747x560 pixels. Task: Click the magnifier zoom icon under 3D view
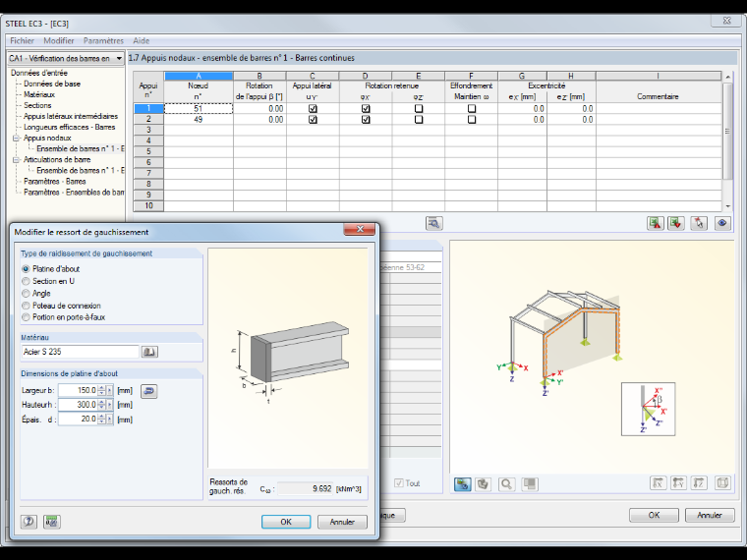(506, 483)
